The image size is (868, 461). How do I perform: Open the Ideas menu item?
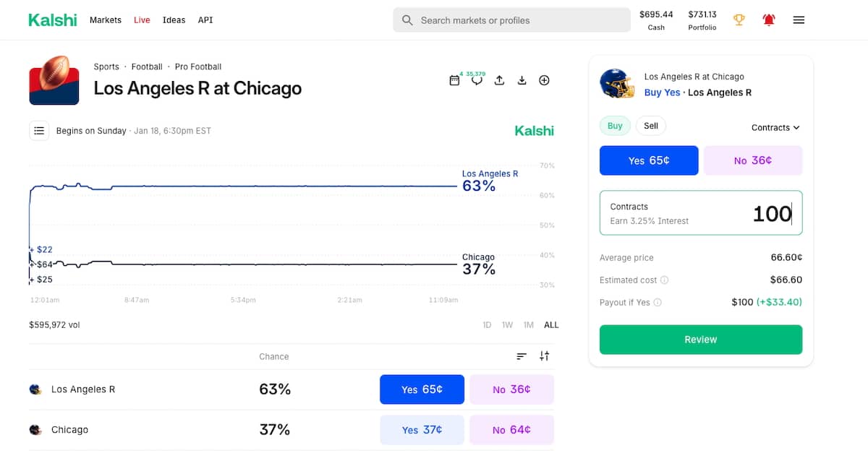(174, 20)
